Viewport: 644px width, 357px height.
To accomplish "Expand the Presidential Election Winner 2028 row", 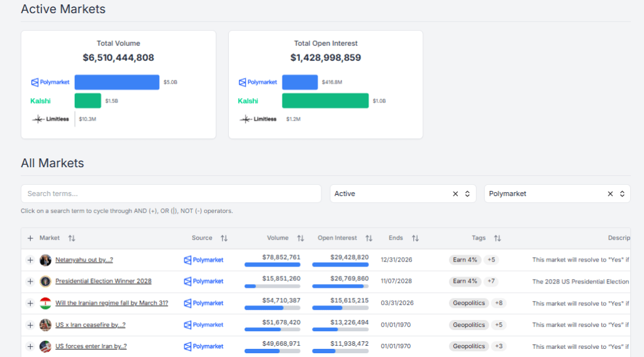I will 30,282.
